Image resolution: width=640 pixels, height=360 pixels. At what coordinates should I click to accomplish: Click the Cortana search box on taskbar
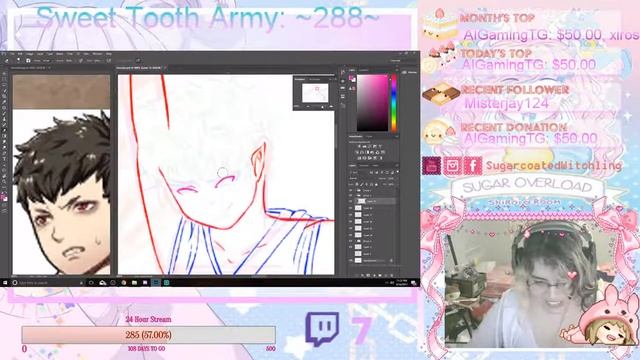click(48, 282)
